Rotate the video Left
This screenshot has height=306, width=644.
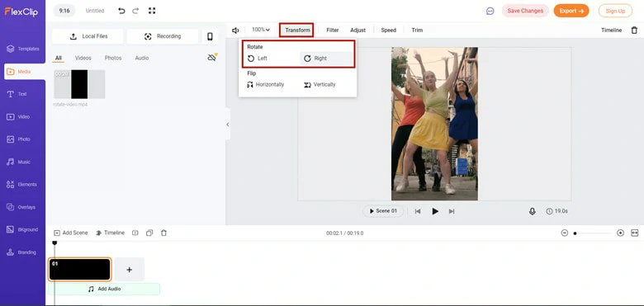(258, 59)
